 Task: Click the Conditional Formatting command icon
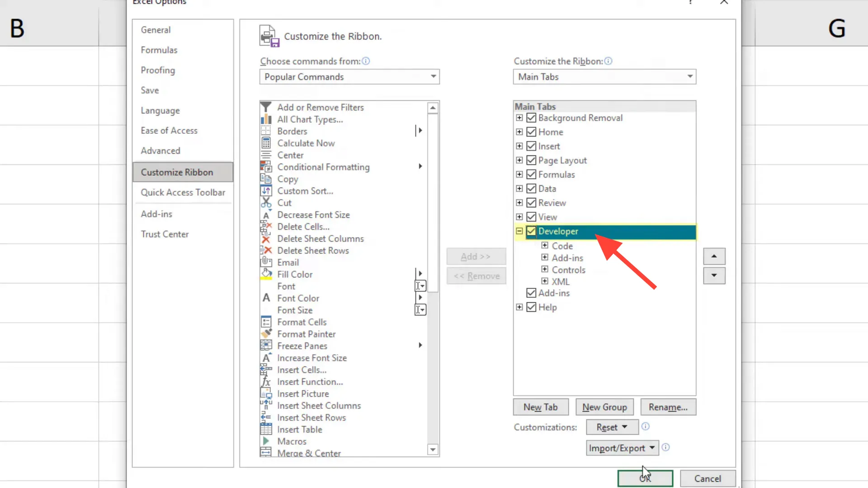(x=266, y=167)
